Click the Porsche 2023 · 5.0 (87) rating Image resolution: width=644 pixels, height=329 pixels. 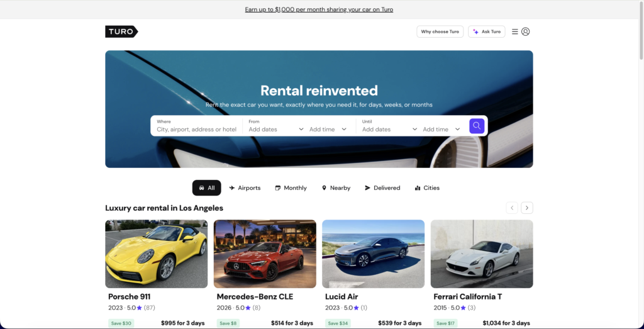click(132, 308)
